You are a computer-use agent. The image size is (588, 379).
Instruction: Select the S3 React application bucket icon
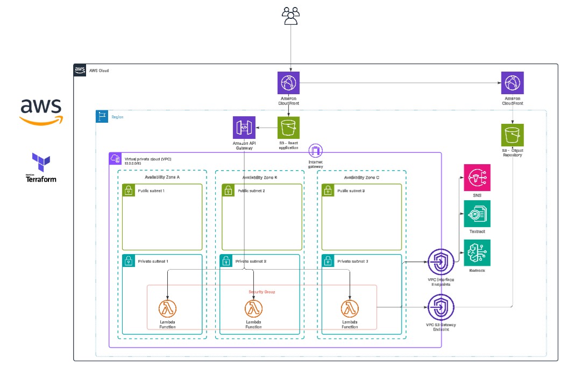[288, 128]
